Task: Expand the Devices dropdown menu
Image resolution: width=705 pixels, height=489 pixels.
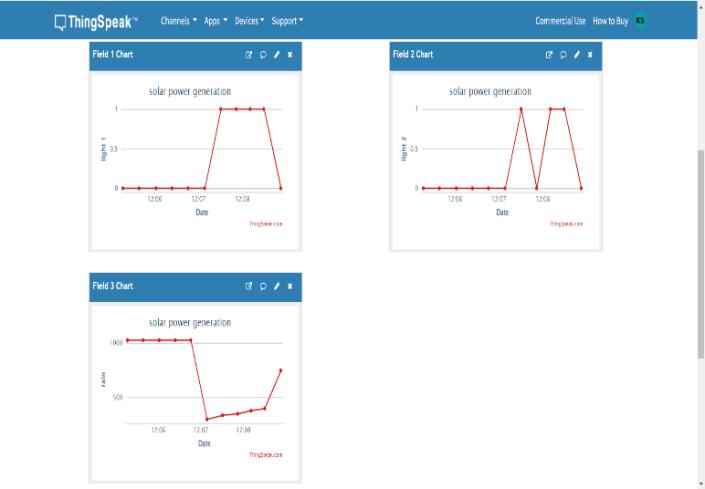Action: 250,21
